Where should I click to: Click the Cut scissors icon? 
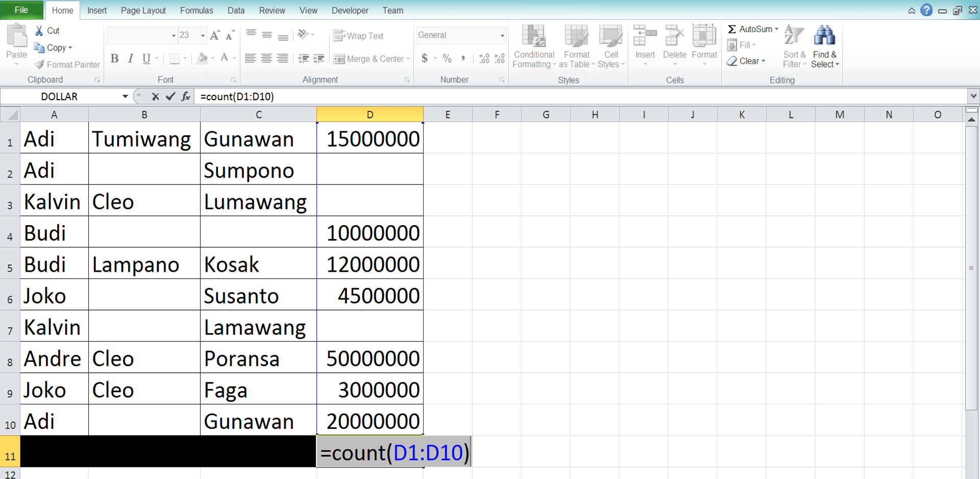click(x=39, y=31)
